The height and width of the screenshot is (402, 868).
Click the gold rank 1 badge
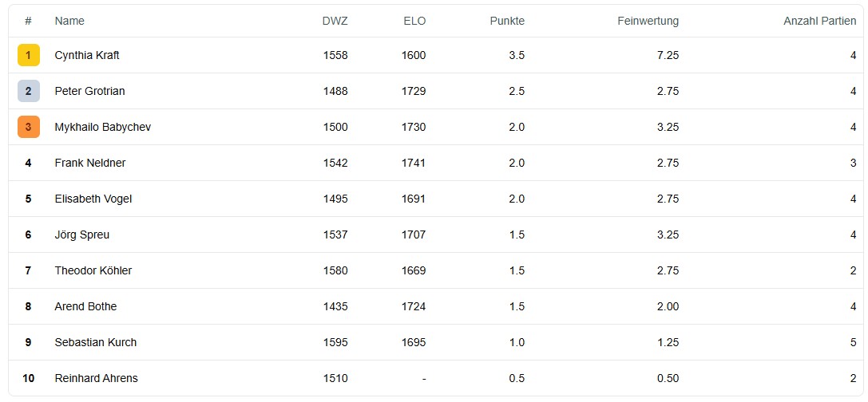coord(28,55)
